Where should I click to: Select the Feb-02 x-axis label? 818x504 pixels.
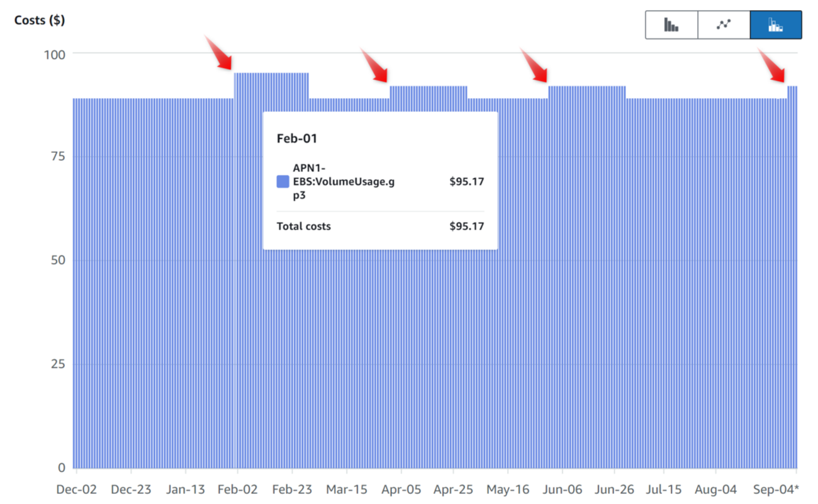pos(237,490)
